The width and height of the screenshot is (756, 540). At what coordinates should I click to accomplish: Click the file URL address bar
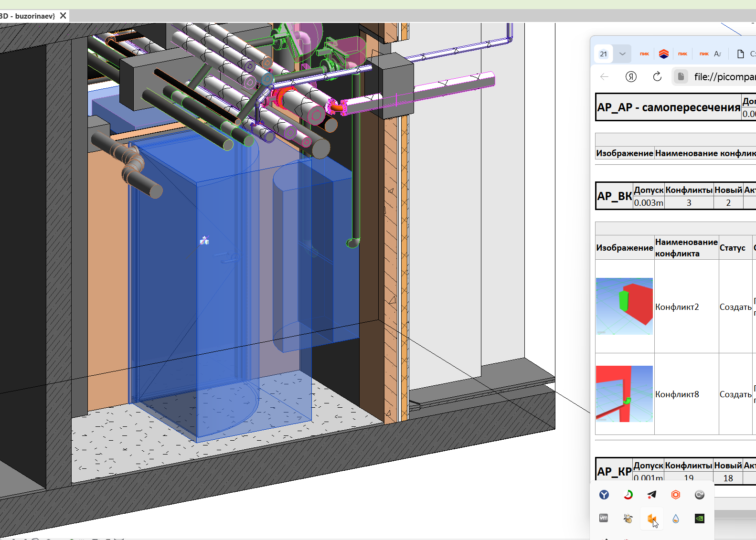(x=714, y=76)
